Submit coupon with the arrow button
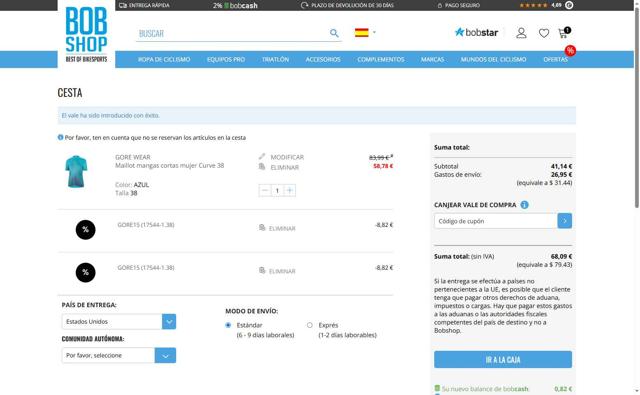This screenshot has height=395, width=640. (564, 221)
